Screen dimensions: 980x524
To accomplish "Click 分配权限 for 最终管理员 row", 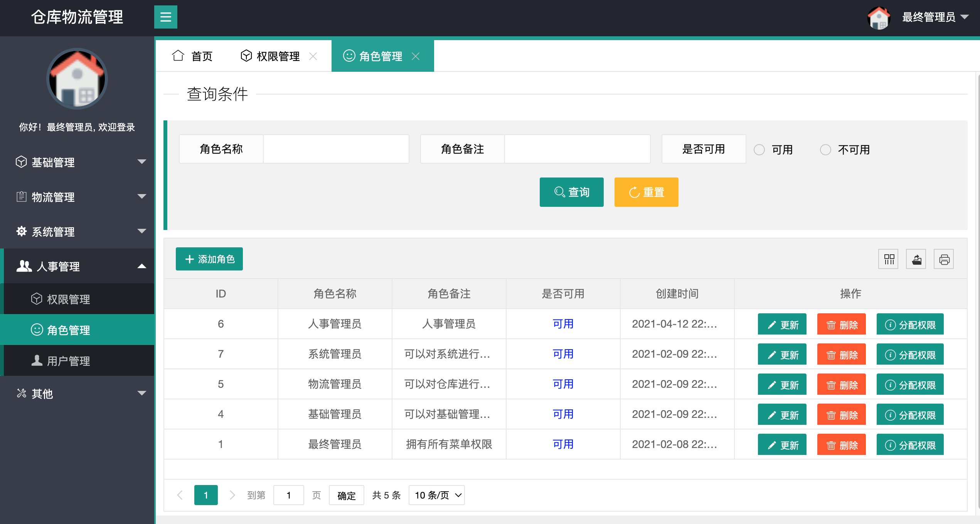I will pos(910,445).
